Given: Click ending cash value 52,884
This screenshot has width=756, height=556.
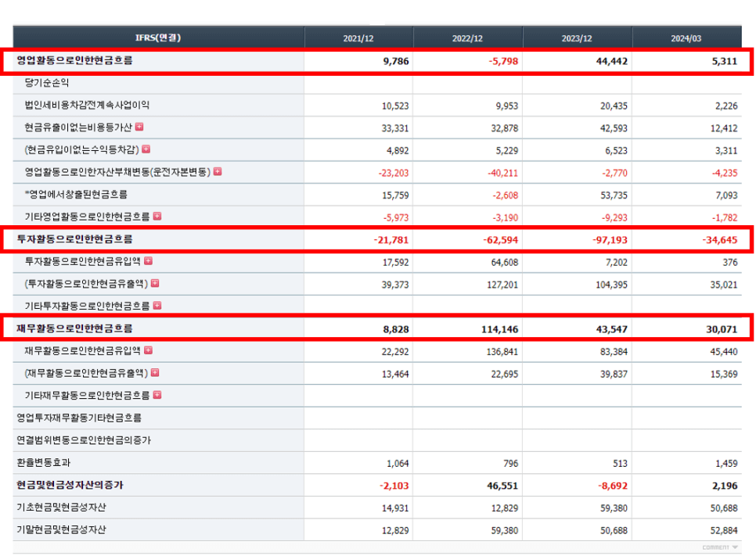Looking at the screenshot, I should point(724,530).
